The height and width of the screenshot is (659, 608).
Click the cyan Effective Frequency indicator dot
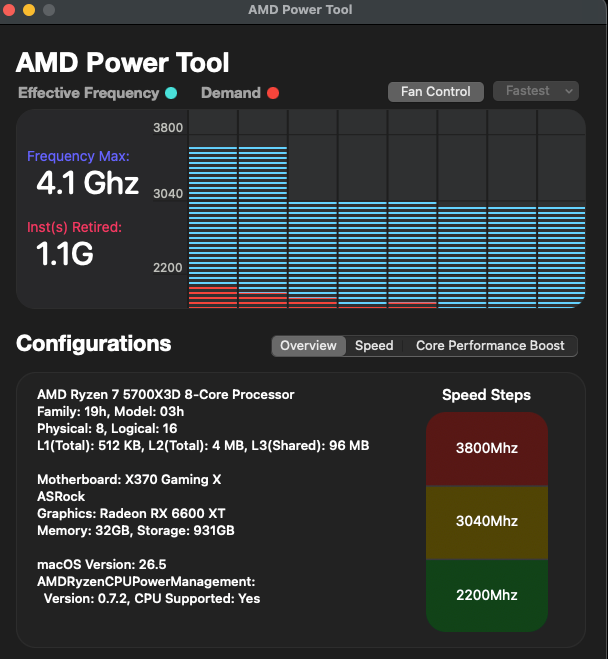[x=171, y=93]
